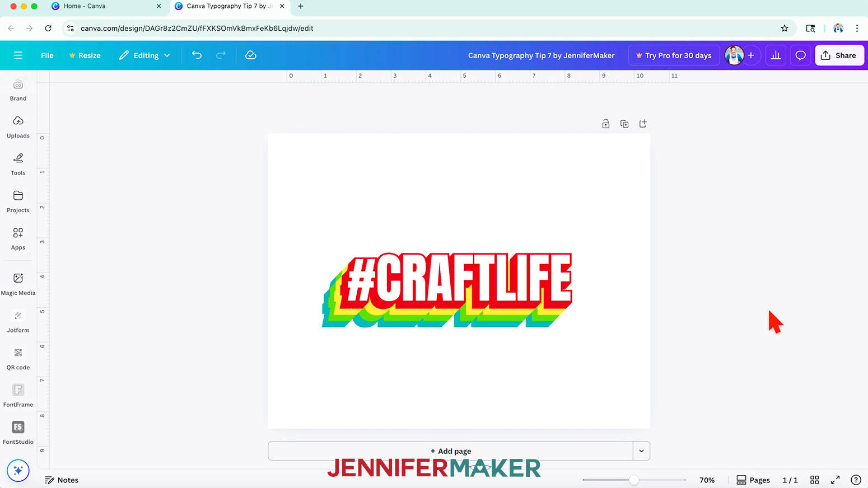Image resolution: width=868 pixels, height=488 pixels.
Task: Toggle the Pages view
Action: click(x=753, y=480)
